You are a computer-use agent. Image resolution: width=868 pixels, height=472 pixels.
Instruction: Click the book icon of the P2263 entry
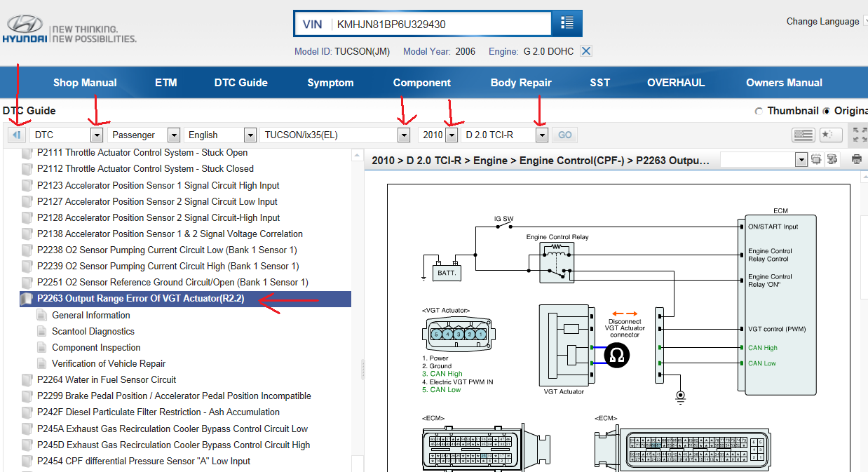point(27,299)
